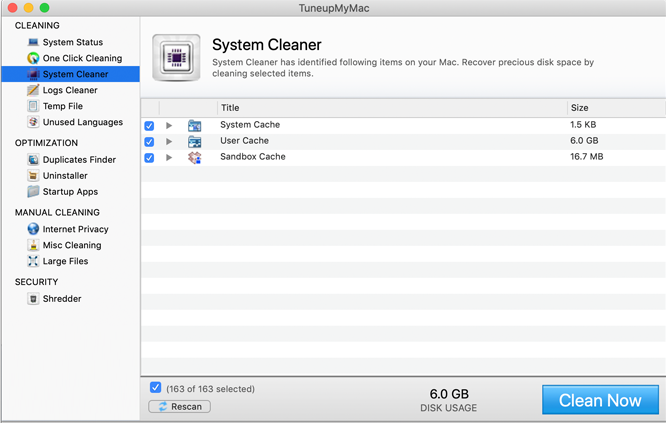Click the Rescan button
The image size is (666, 423).
[179, 406]
